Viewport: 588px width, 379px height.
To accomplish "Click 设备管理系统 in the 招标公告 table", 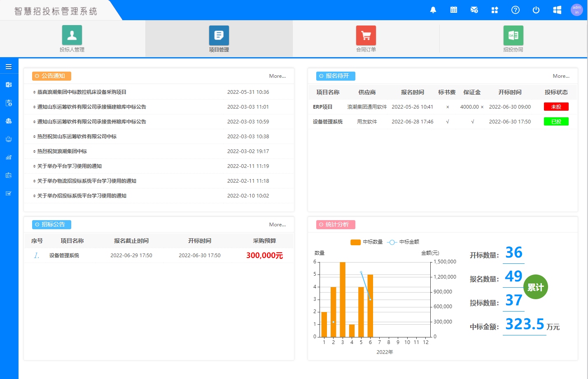I will (64, 256).
